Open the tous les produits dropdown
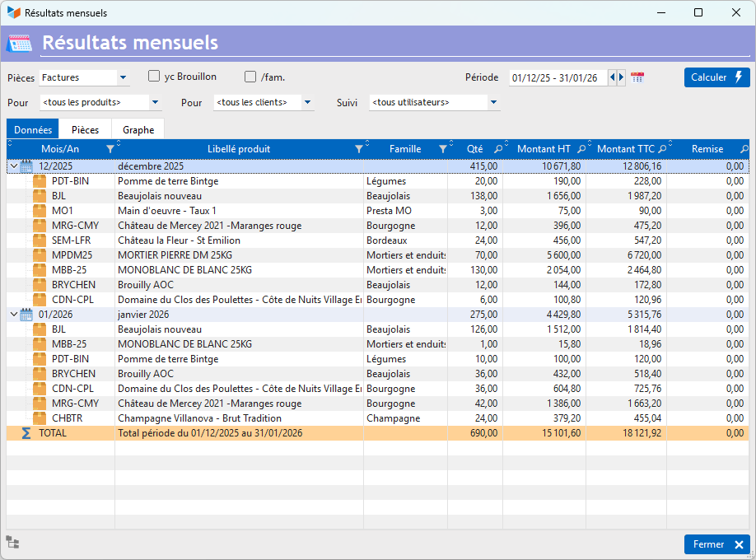 (156, 103)
